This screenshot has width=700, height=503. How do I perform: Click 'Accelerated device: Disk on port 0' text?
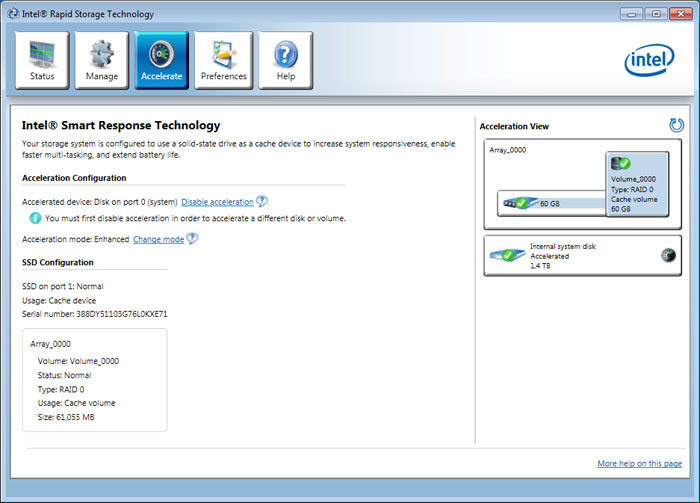(100, 202)
